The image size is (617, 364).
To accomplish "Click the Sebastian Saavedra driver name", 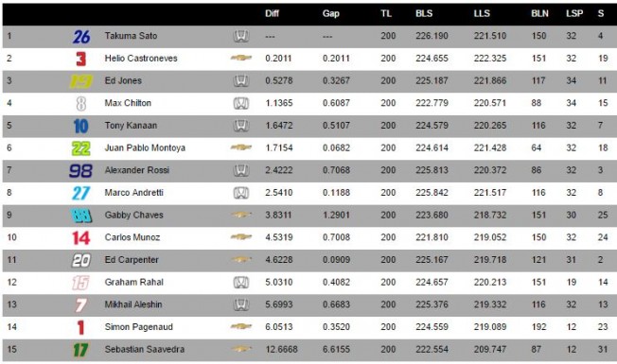I will pos(145,349).
